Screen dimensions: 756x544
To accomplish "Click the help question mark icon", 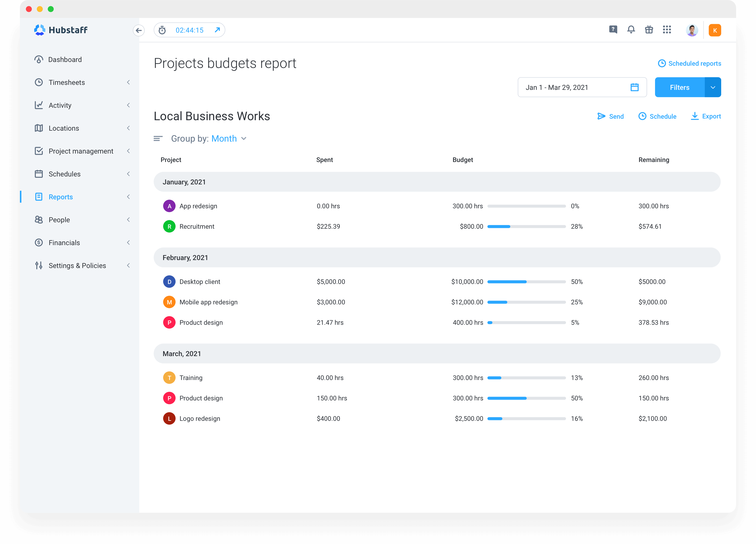I will [x=613, y=30].
